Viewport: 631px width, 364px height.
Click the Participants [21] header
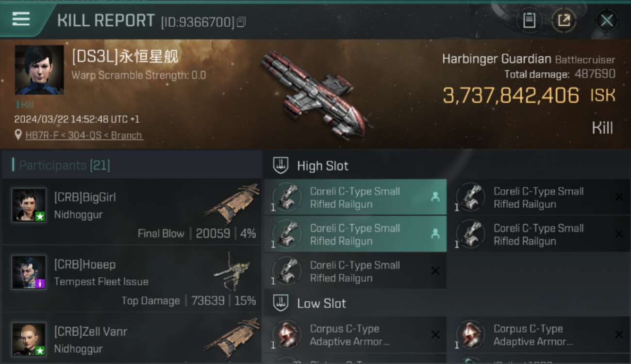click(x=65, y=165)
